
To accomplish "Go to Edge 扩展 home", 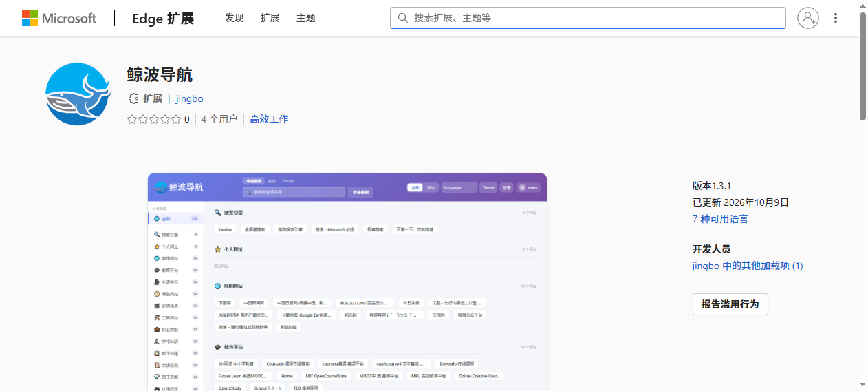I will 163,19.
